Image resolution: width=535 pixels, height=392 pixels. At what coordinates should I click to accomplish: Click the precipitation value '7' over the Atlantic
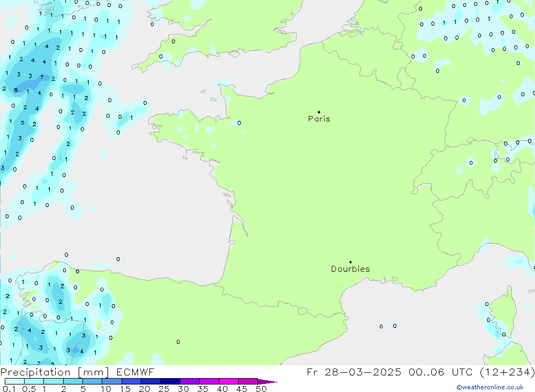[x=42, y=78]
